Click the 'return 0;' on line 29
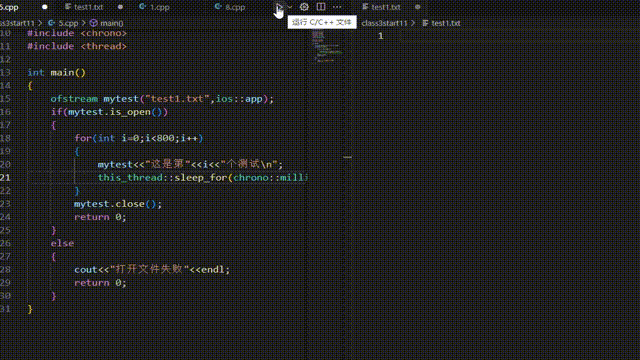Image resolution: width=640 pixels, height=360 pixels. [x=100, y=283]
